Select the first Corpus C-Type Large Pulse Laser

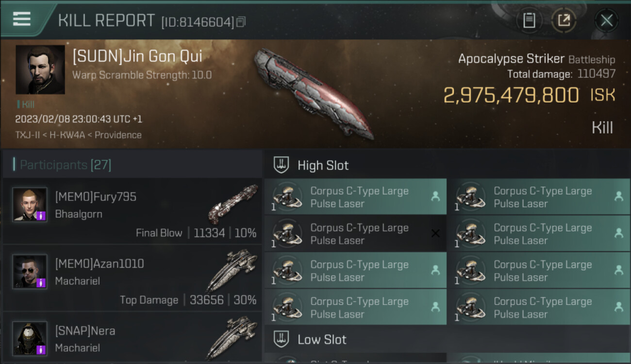(355, 197)
